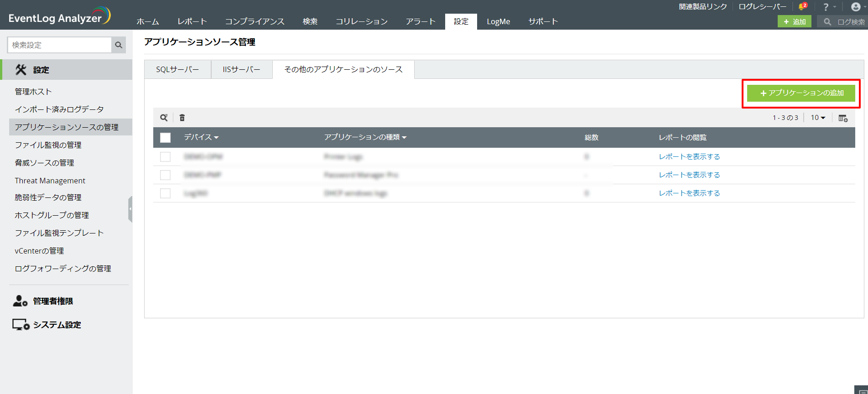This screenshot has width=868, height=394.
Task: Select the 設定 top navigation tab
Action: (461, 21)
